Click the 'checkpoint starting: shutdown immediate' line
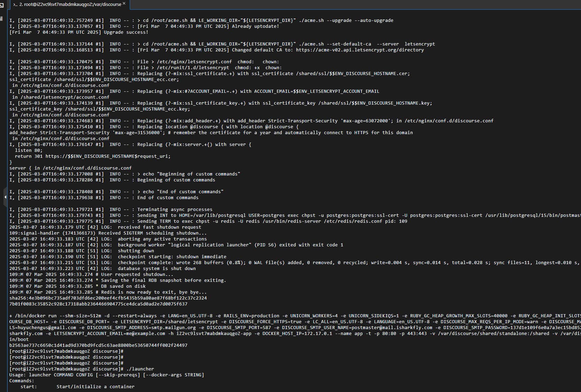 (118, 257)
